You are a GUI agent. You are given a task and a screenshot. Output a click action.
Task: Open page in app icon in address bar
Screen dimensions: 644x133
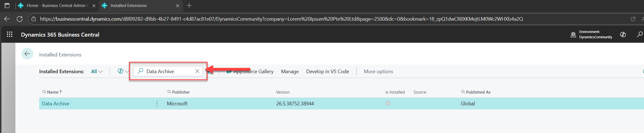(633, 19)
